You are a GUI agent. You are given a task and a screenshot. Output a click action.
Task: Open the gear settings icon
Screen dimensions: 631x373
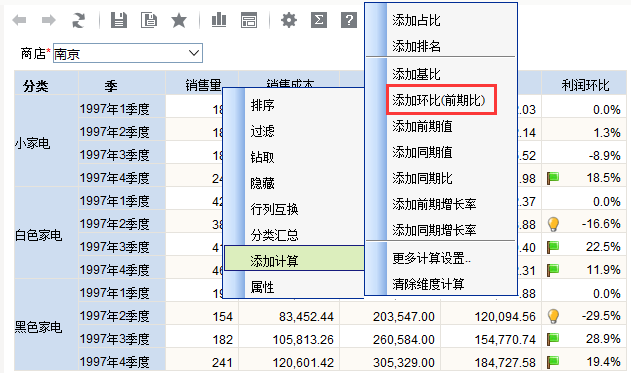click(x=289, y=20)
